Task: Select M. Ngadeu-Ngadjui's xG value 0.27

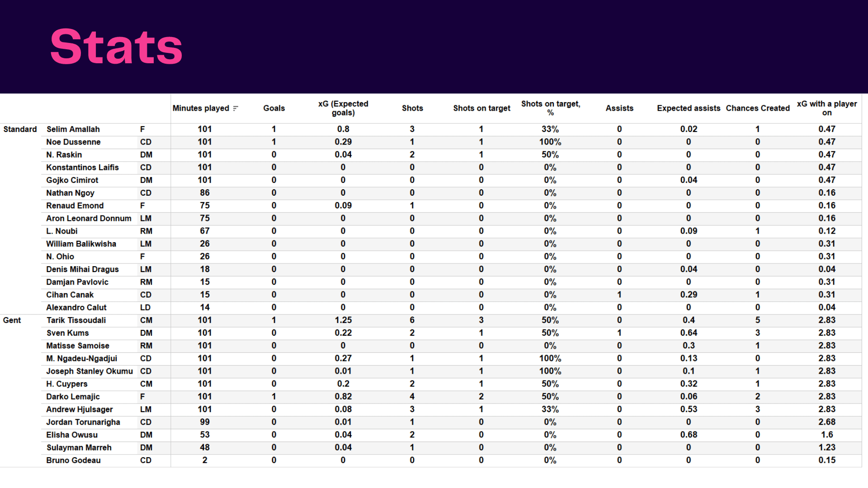Action: pyautogui.click(x=343, y=358)
